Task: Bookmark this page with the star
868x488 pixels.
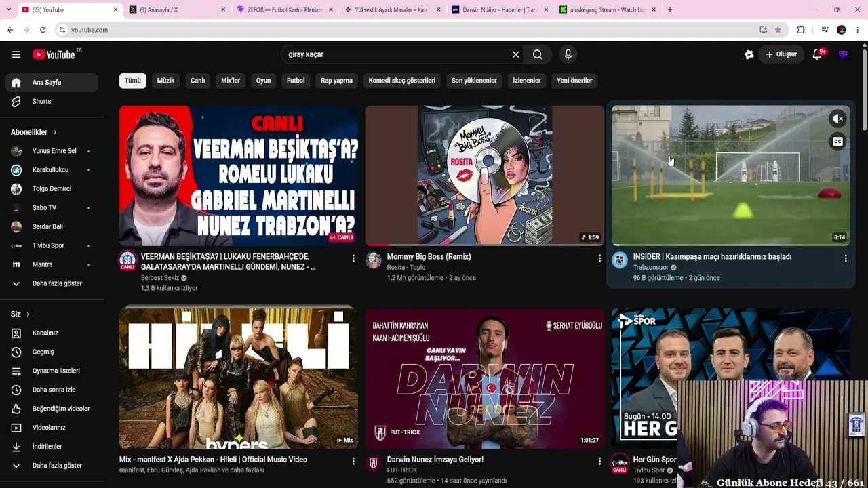Action: coord(778,30)
